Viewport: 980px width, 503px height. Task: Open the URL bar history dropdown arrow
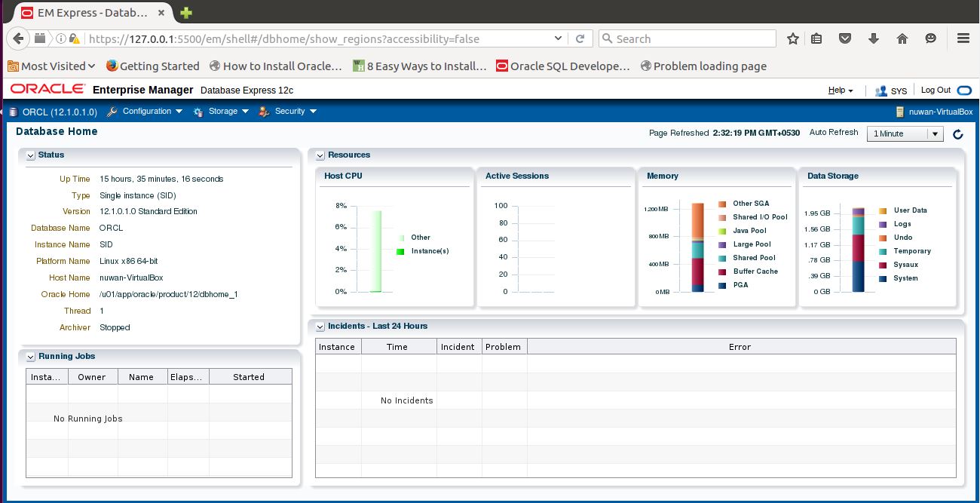558,38
